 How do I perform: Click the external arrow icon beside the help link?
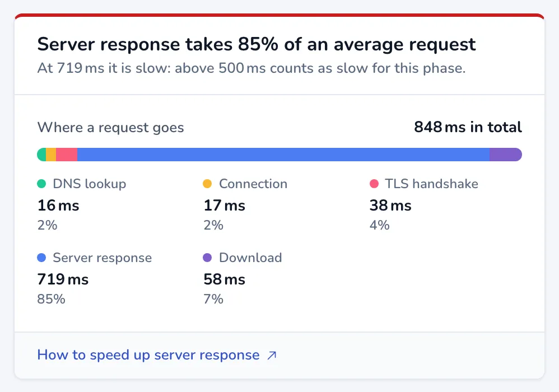tap(272, 355)
